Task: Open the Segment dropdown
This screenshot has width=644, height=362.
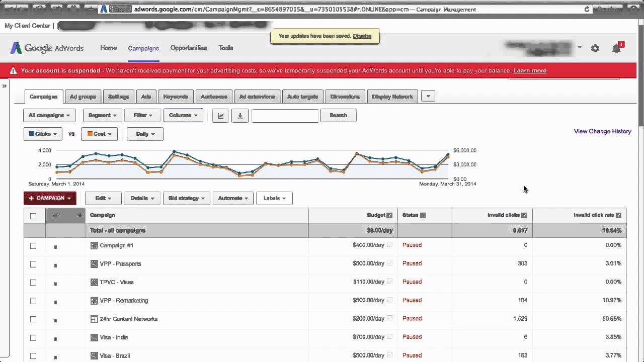Action: (102, 116)
